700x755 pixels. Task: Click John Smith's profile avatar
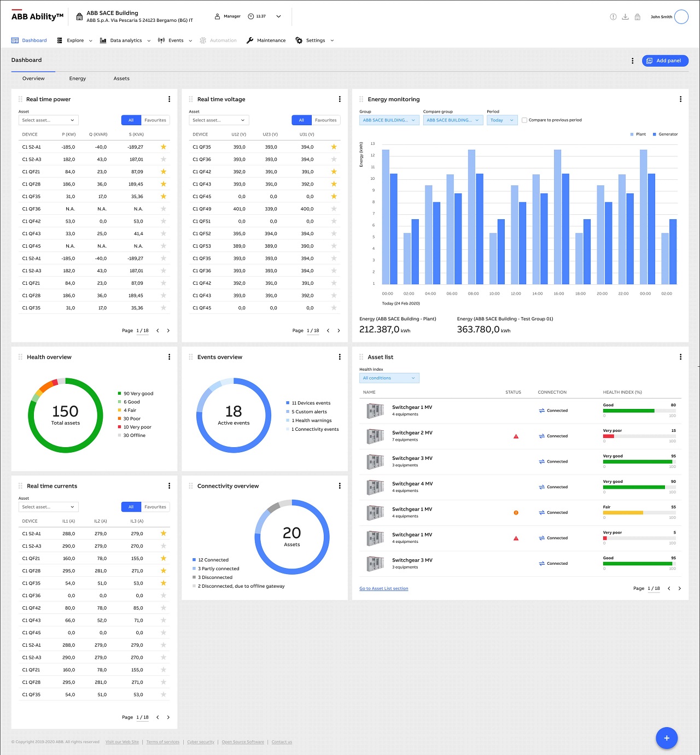click(681, 17)
